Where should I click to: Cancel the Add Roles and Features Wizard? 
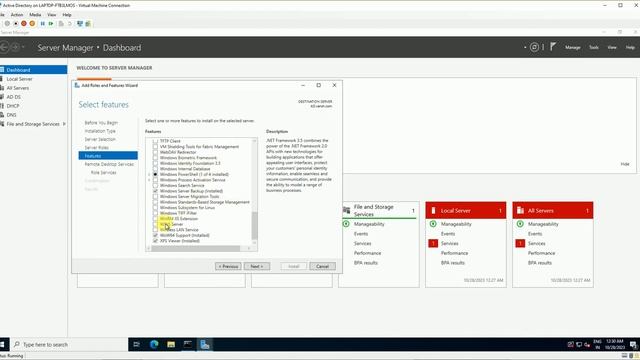(x=322, y=266)
